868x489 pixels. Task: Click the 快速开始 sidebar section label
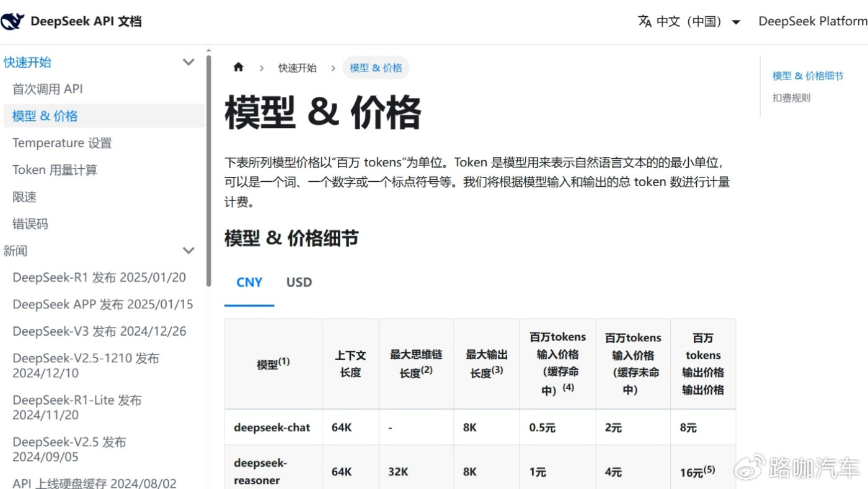coord(27,62)
